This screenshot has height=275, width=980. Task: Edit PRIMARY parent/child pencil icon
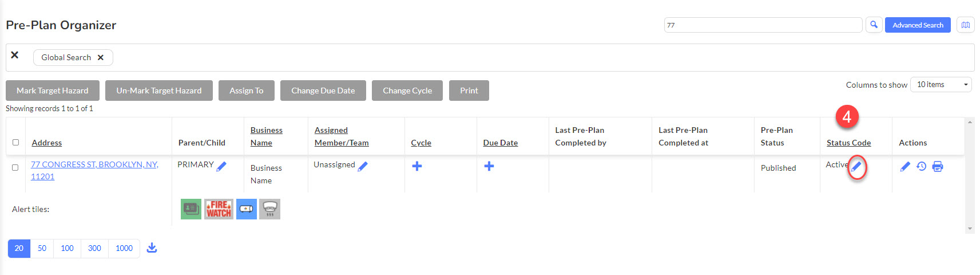[221, 166]
